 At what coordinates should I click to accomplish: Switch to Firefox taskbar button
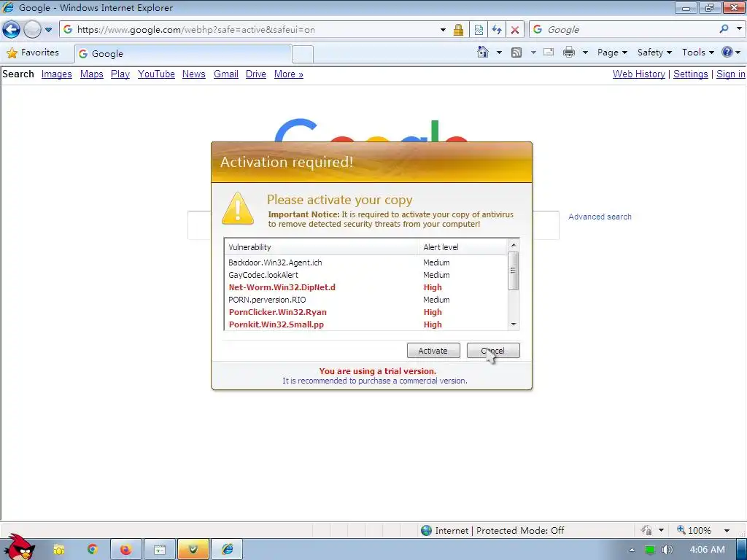(x=125, y=550)
